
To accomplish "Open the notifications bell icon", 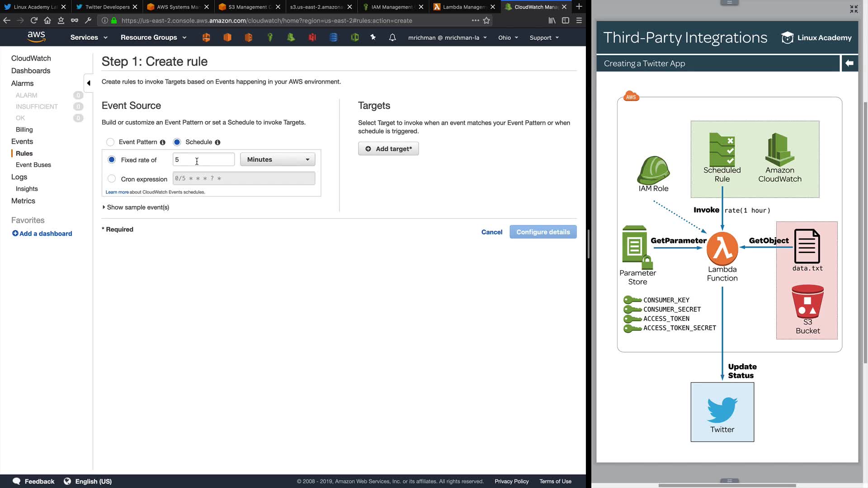I will click(x=392, y=38).
